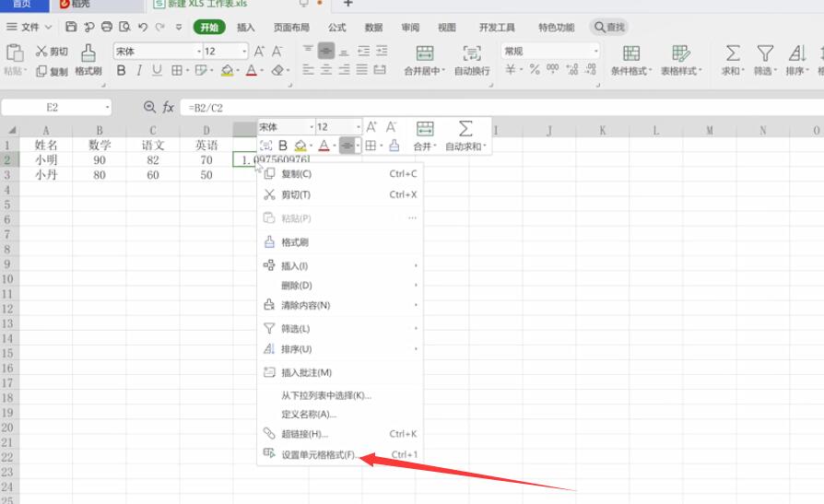Decrease font size in ribbon

[277, 51]
